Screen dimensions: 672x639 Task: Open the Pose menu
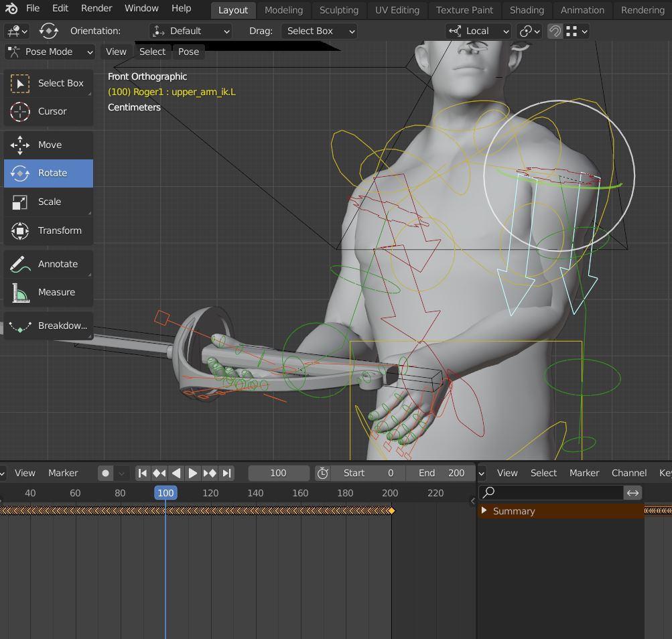[x=188, y=52]
